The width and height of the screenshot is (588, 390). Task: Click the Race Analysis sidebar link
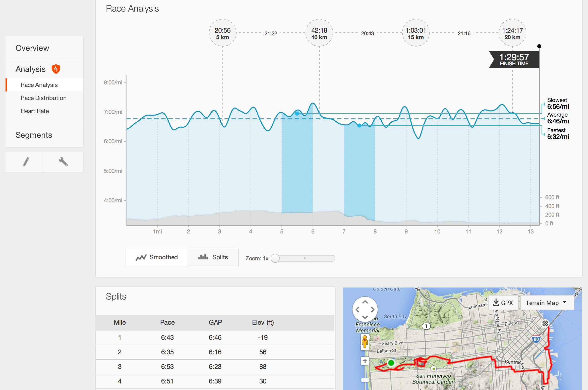coord(39,85)
